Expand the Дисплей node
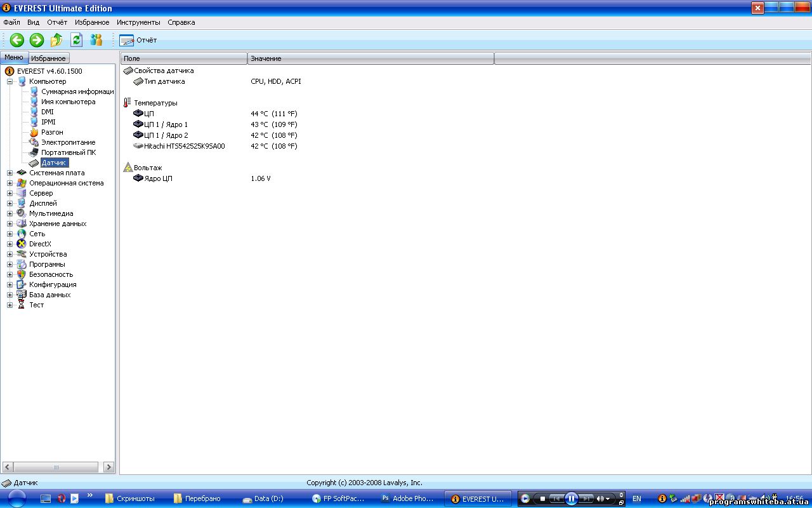The image size is (812, 508). coord(10,203)
